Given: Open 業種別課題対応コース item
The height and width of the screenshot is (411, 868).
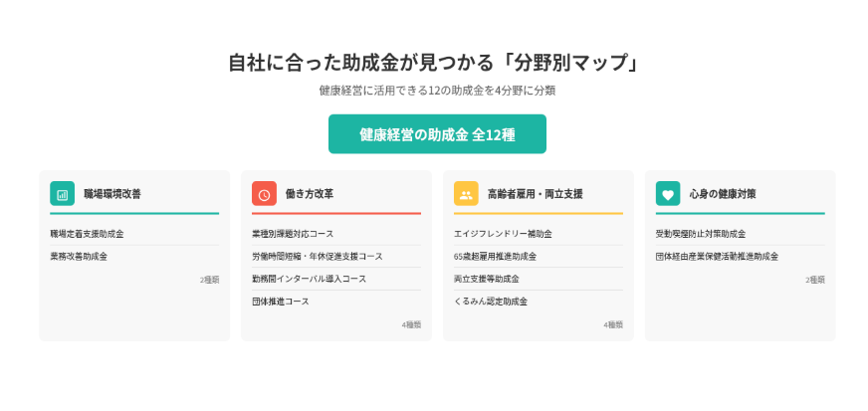Looking at the screenshot, I should tap(293, 234).
